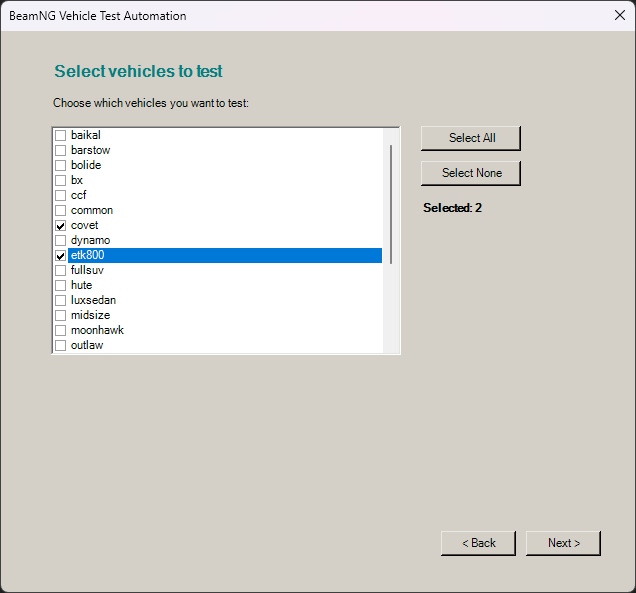
Task: Select the 'bolide' list row text
Action: click(x=86, y=165)
